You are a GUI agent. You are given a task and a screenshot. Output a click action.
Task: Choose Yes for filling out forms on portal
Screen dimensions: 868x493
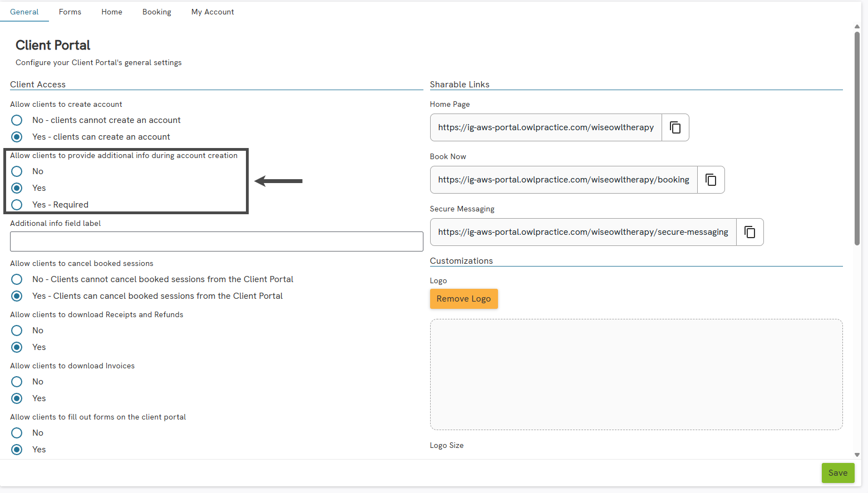click(x=17, y=450)
